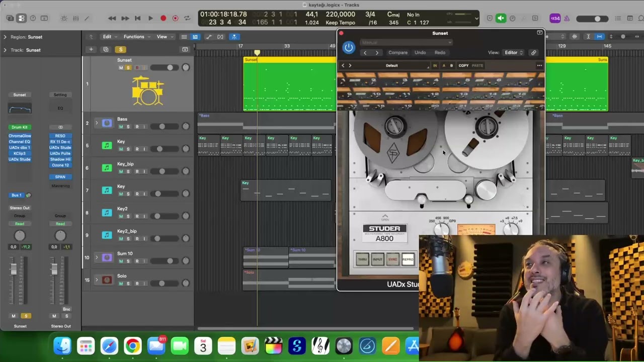Open the Ozone 12 plugin slot
The width and height of the screenshot is (644, 362).
(x=60, y=165)
